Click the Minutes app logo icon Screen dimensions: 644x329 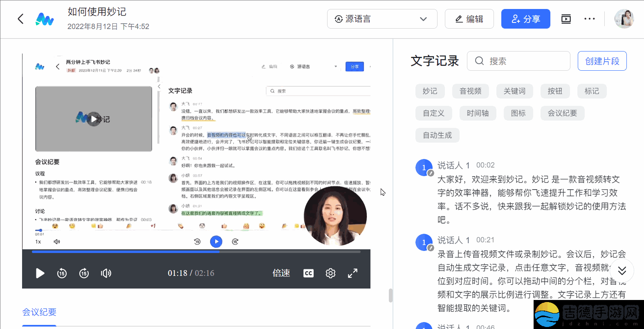(x=45, y=19)
